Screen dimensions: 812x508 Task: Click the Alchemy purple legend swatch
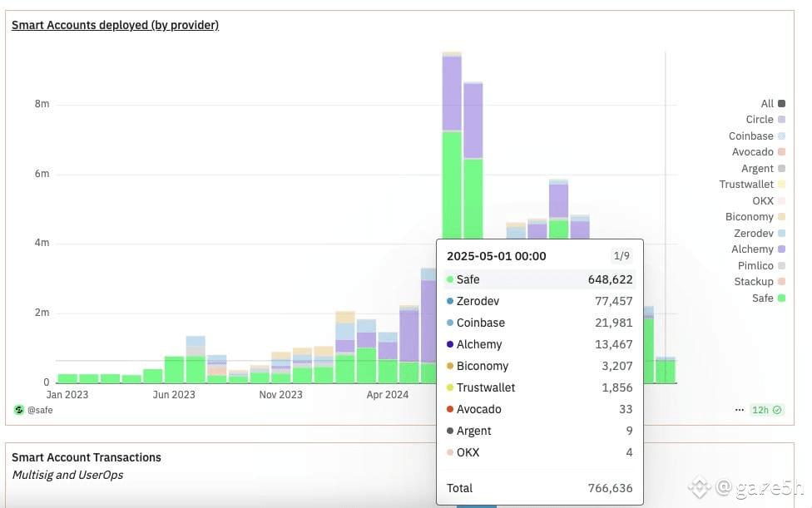point(781,249)
